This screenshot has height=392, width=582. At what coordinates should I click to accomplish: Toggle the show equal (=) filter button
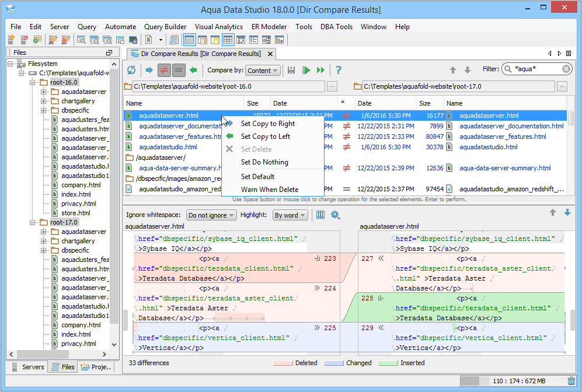[x=179, y=70]
